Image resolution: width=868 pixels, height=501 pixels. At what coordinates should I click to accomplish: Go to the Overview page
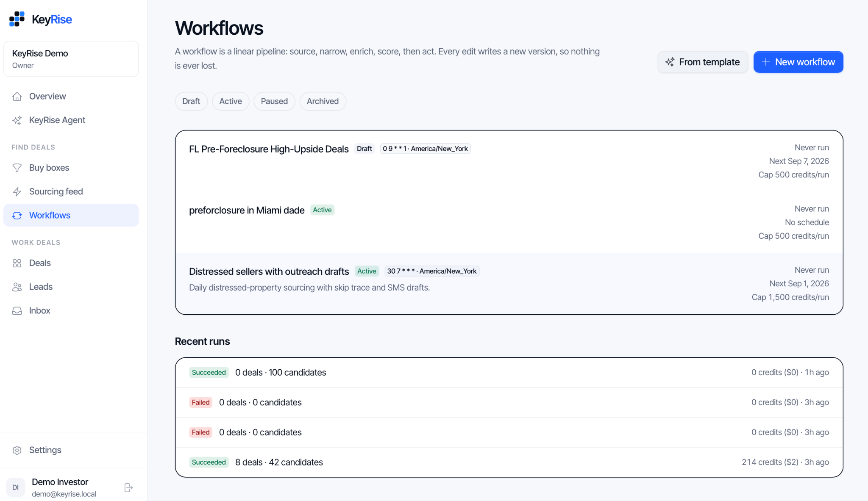click(71, 97)
